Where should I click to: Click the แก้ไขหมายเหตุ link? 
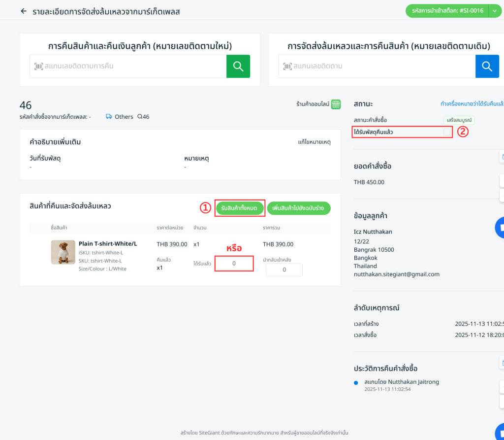(314, 142)
